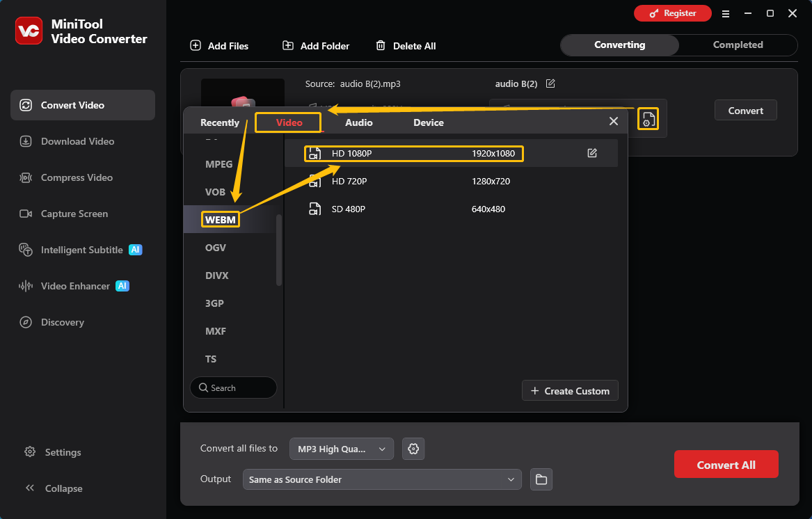Click the 1920x1080 resolution value
Image resolution: width=812 pixels, height=519 pixels.
[x=493, y=153]
